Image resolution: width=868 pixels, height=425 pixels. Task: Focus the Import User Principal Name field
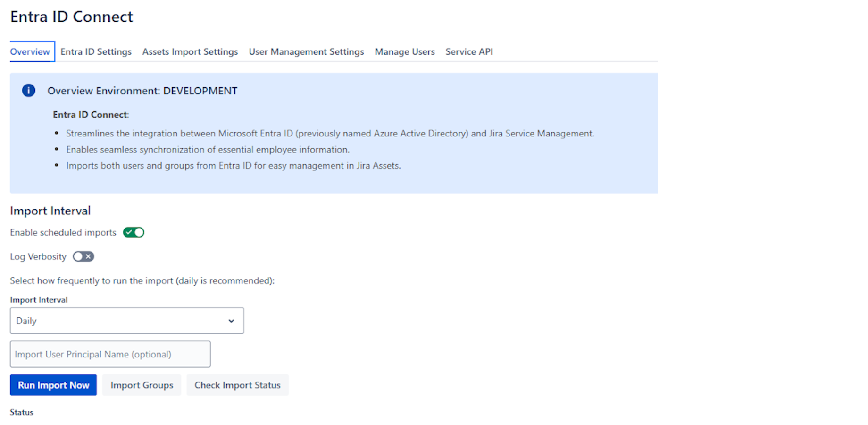click(x=110, y=354)
